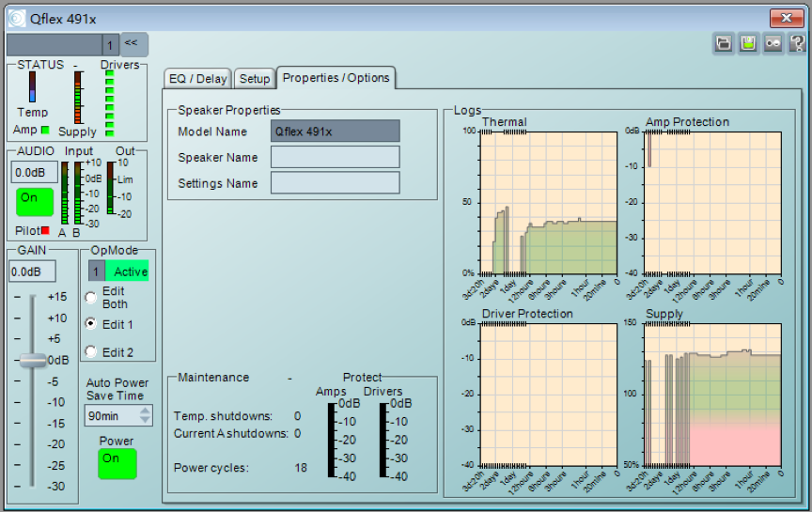Click the green Amp status indicator
This screenshot has width=812, height=512.
(45, 130)
